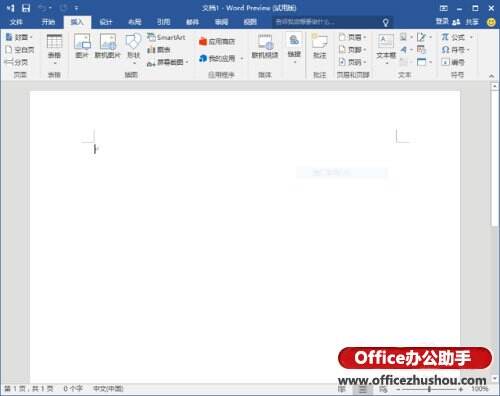
Task: Insert a SmartArt graphic
Action: (166, 37)
